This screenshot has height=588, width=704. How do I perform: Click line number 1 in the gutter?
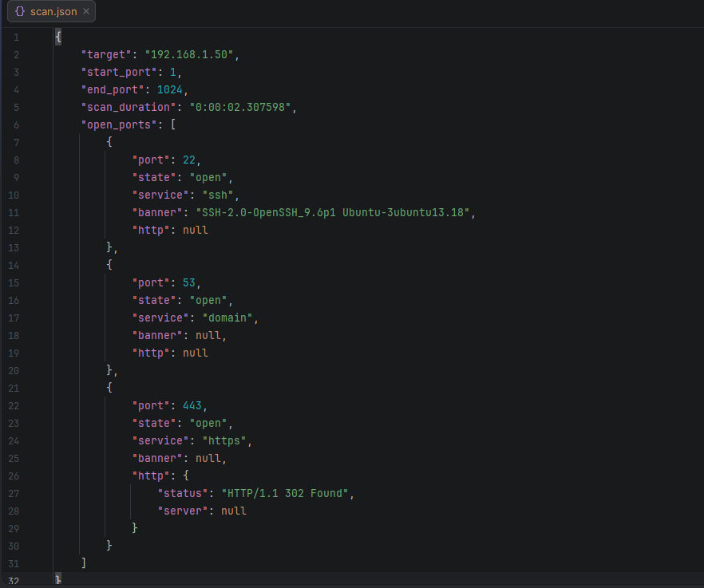pos(16,37)
